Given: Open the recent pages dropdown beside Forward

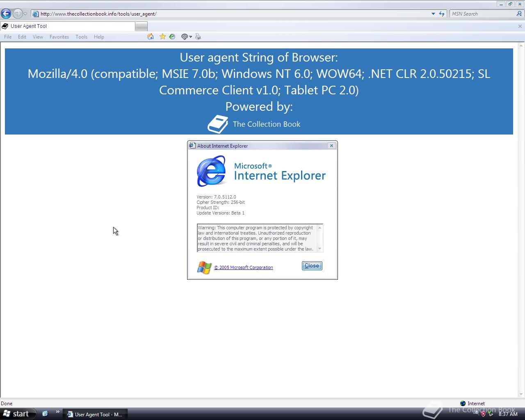Looking at the screenshot, I should [x=25, y=14].
